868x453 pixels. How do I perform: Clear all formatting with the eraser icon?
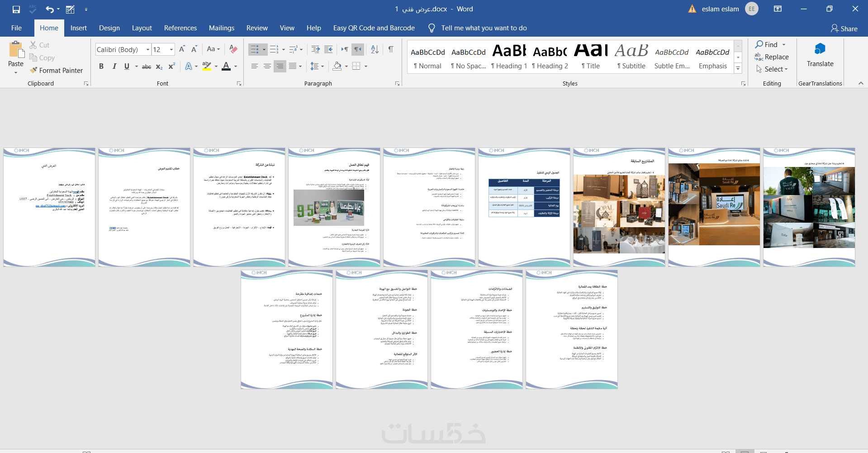(233, 49)
